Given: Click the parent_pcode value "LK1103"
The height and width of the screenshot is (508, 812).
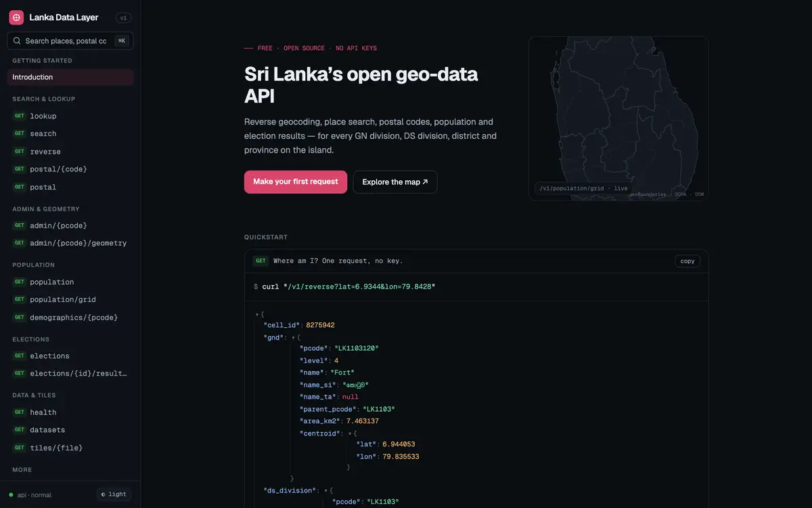Looking at the screenshot, I should (379, 409).
